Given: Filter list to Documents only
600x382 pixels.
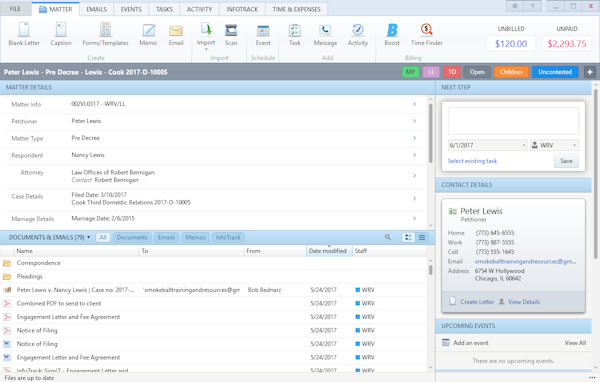Looking at the screenshot, I should click(132, 237).
